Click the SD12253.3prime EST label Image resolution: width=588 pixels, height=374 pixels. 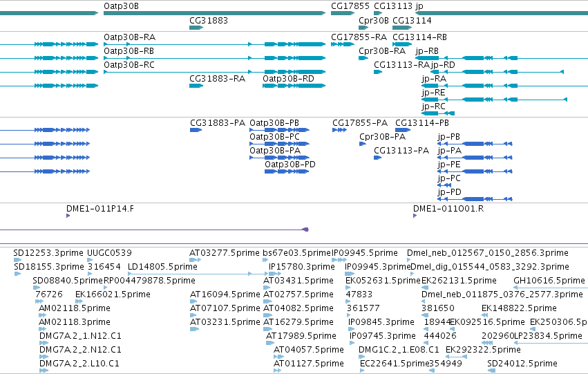tap(48, 253)
